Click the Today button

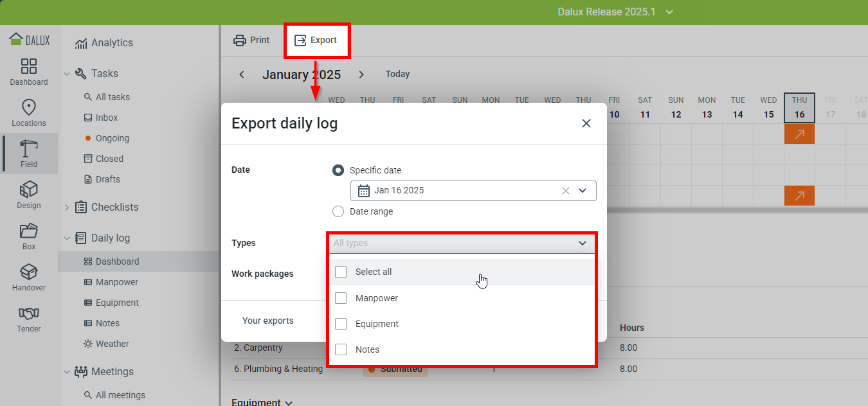click(397, 75)
